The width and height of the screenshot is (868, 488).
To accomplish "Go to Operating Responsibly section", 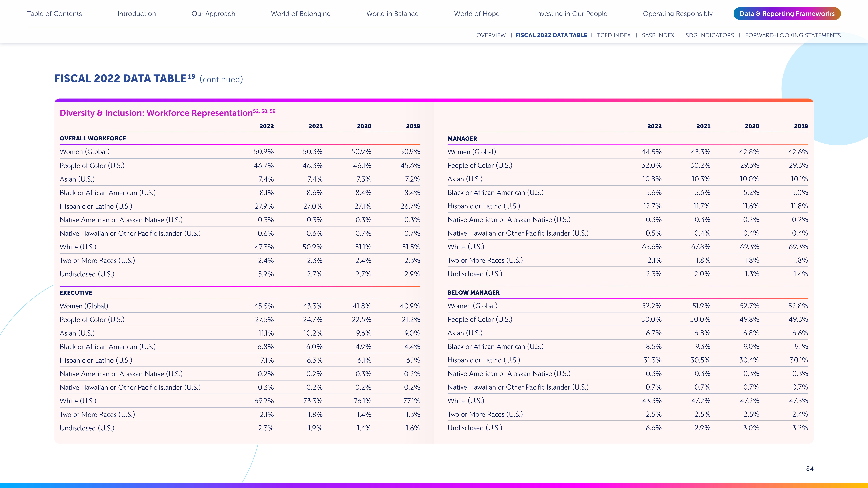I will [x=678, y=14].
